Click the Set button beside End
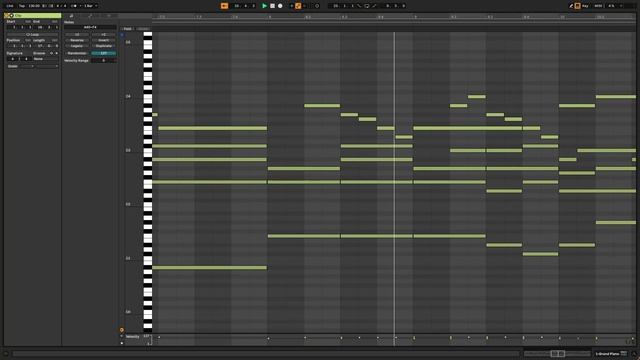The width and height of the screenshot is (640, 360). pos(54,21)
